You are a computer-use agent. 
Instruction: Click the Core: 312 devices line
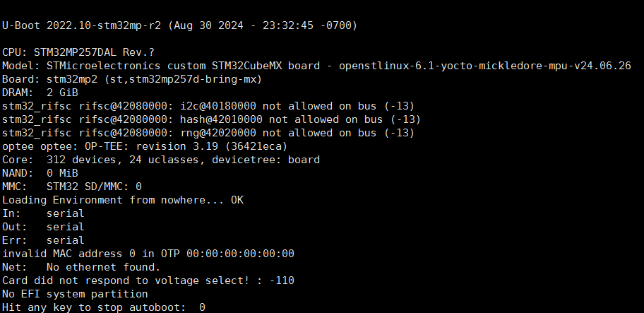click(161, 160)
